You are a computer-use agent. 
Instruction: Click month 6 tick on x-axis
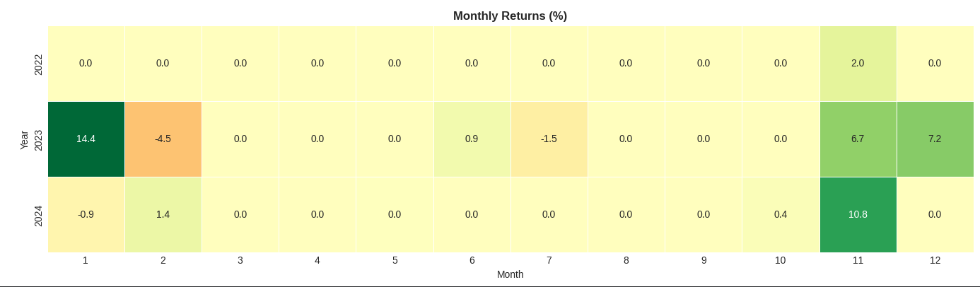click(x=472, y=260)
